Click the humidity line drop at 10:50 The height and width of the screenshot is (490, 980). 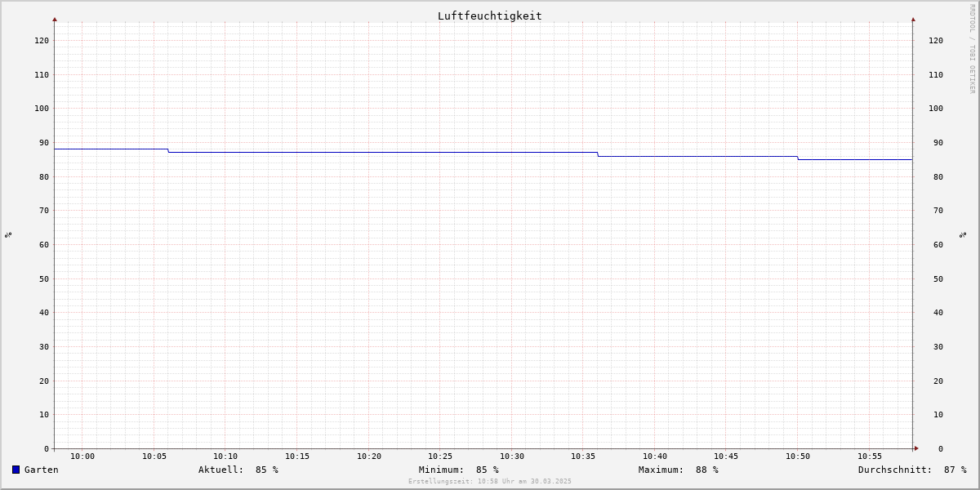click(798, 158)
